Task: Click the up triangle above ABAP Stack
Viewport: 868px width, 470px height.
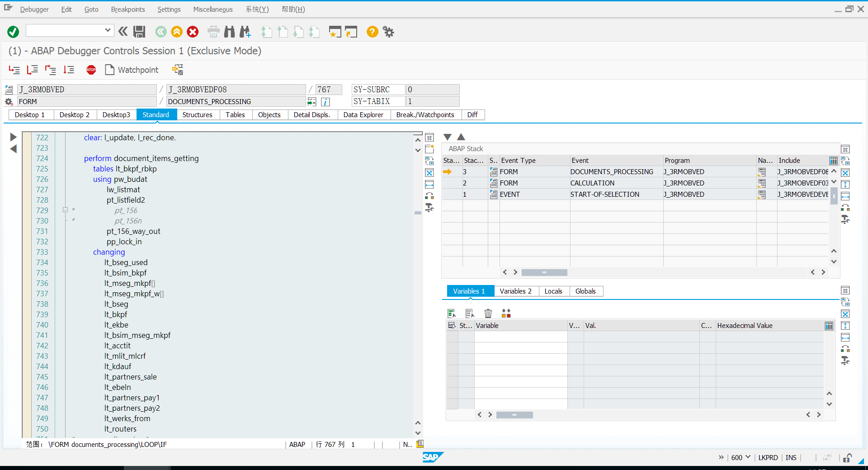Action: tap(461, 137)
